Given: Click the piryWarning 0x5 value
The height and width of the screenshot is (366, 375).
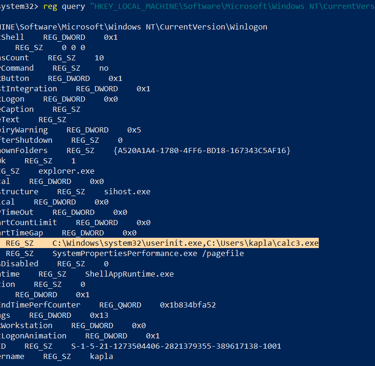Looking at the screenshot, I should tap(134, 130).
